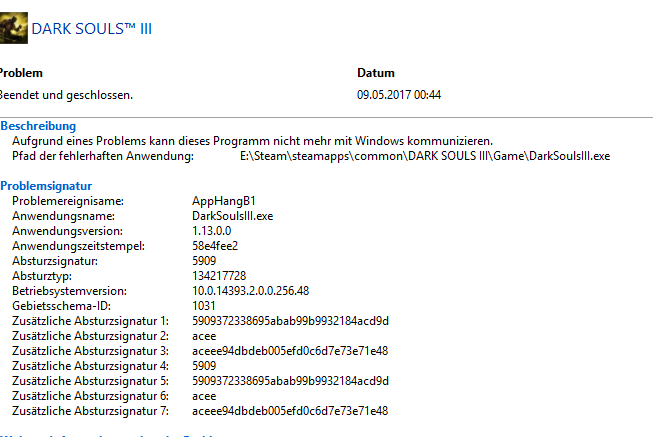
Task: Click the Absturztyp label
Action: click(42, 276)
